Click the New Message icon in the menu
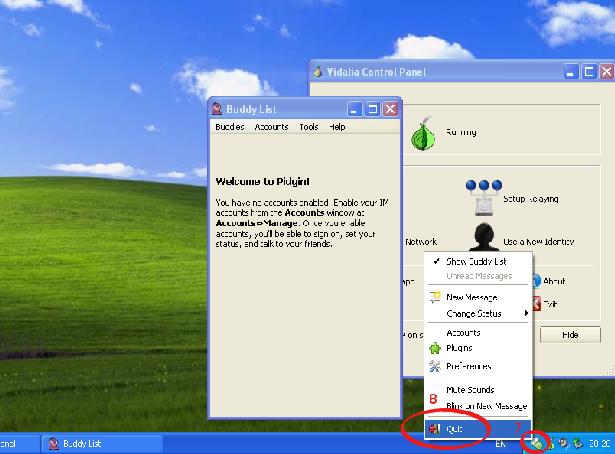This screenshot has width=615, height=454. pos(435,297)
